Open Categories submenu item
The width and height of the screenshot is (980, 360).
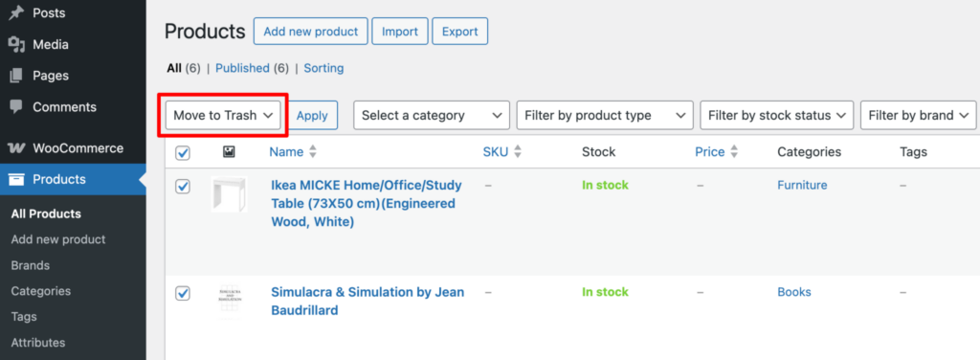[x=40, y=291]
